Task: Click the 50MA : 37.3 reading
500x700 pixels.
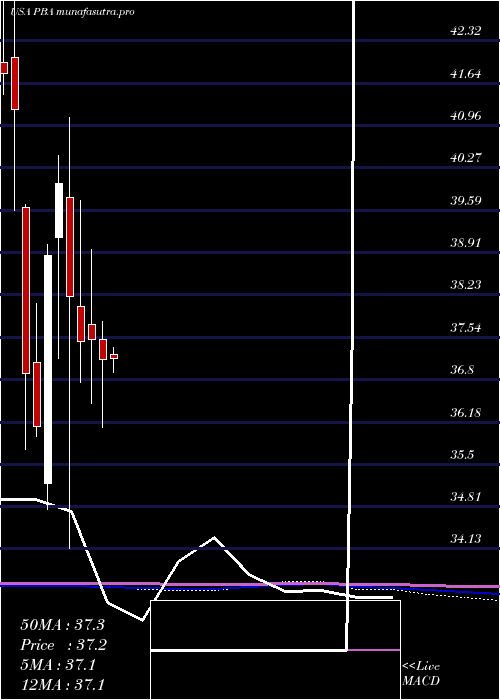Action: (62, 625)
